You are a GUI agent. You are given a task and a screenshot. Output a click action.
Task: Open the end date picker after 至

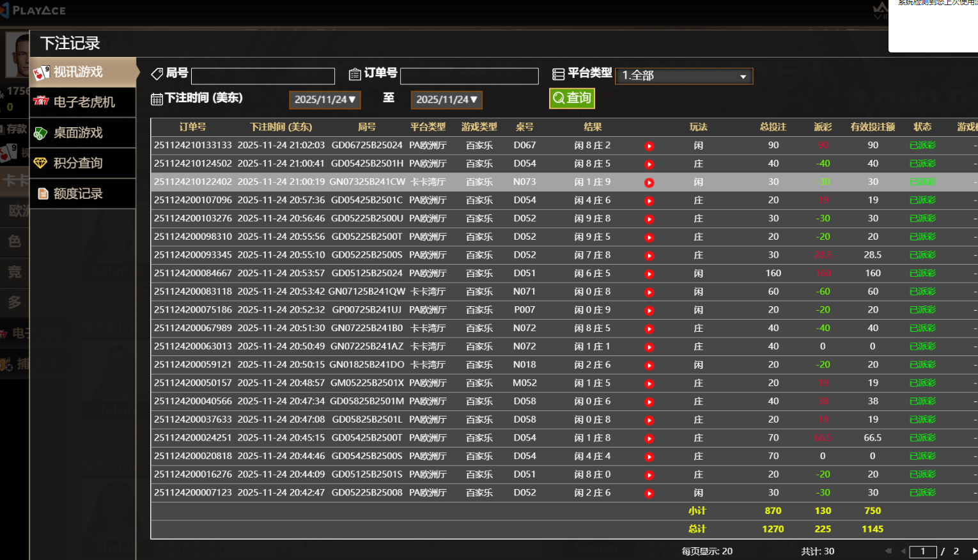tap(446, 100)
